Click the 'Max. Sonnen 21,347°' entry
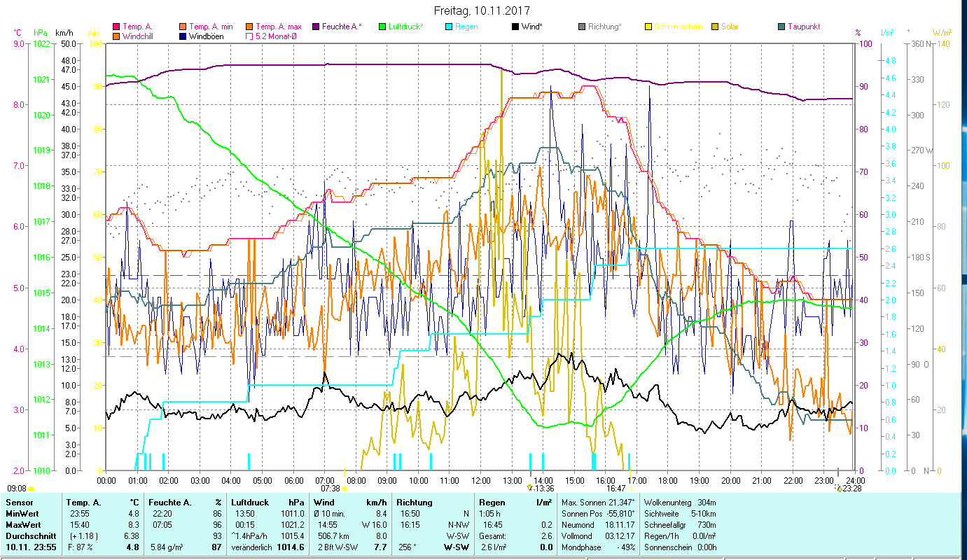 pyautogui.click(x=597, y=503)
